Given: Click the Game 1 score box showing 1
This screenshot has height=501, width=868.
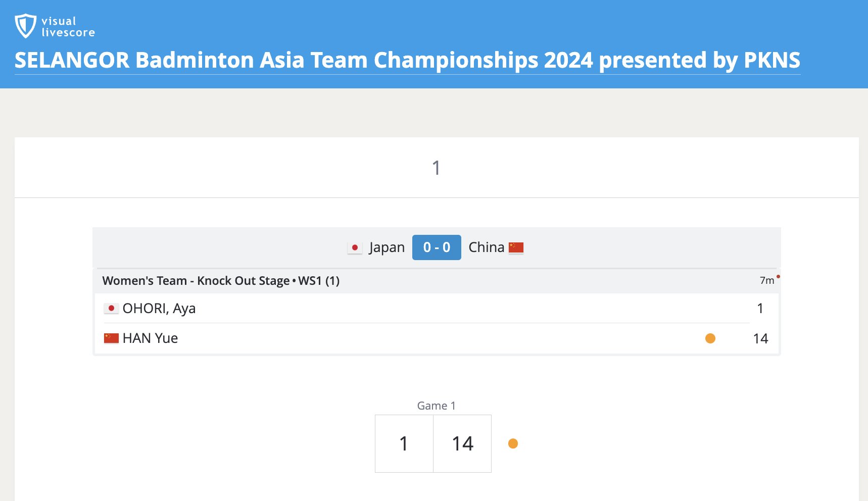Looking at the screenshot, I should coord(404,443).
